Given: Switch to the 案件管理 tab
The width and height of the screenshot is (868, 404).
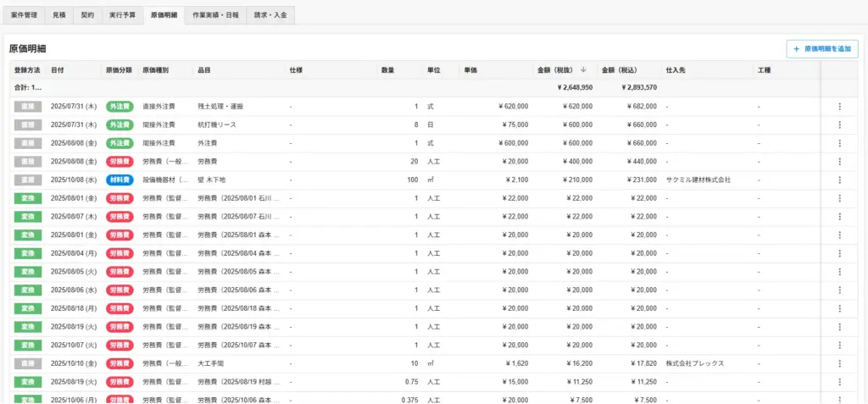Looking at the screenshot, I should click(x=24, y=15).
